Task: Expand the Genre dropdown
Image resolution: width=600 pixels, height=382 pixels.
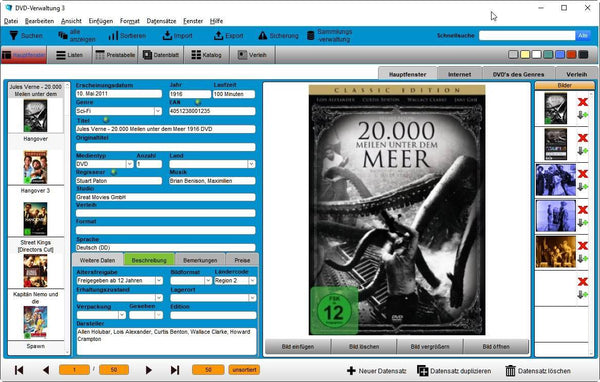Action: click(x=158, y=111)
